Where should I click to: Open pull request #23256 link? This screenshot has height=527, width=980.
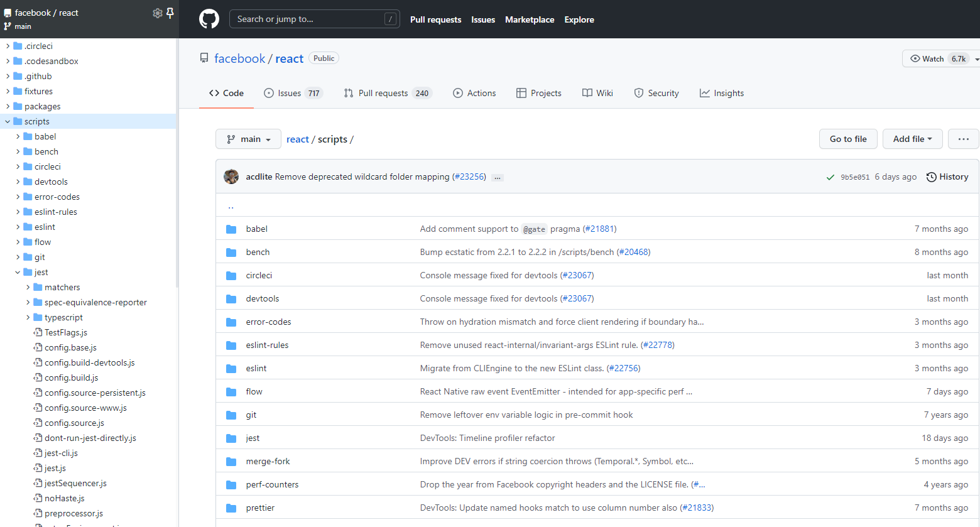(469, 177)
